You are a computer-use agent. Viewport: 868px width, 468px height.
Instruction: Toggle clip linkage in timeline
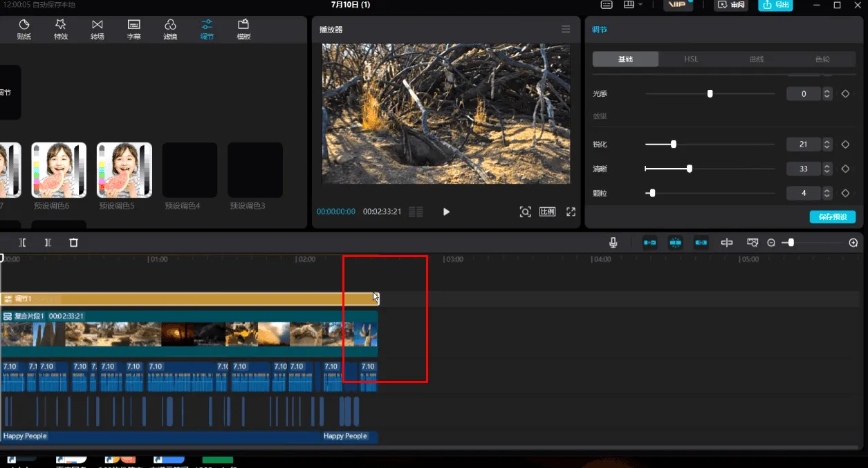tap(701, 243)
